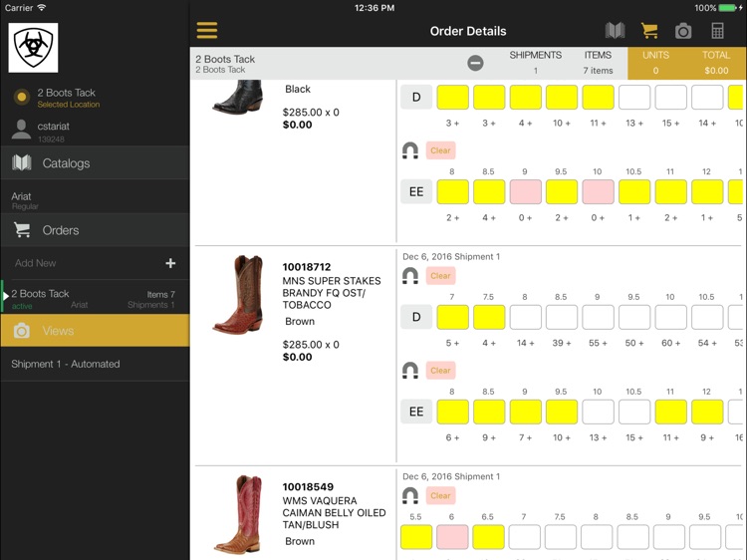Open the Catalogs section
747x560 pixels.
66,163
